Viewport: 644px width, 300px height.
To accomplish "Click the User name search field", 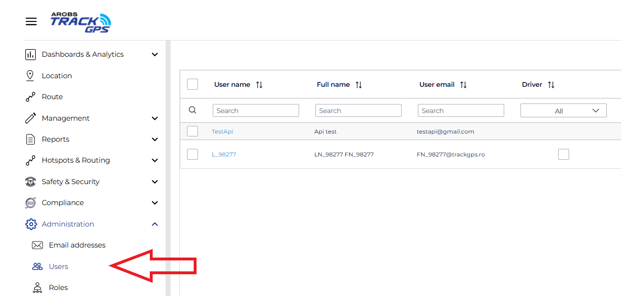I will (x=256, y=111).
